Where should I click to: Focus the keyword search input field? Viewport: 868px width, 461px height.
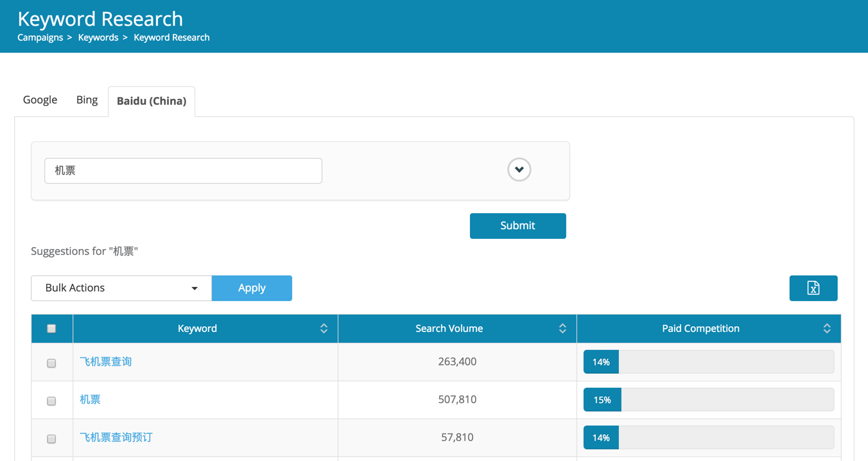[183, 171]
